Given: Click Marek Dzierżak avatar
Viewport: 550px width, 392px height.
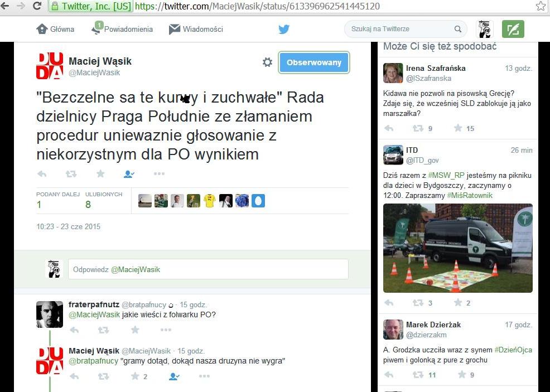Looking at the screenshot, I should (393, 330).
